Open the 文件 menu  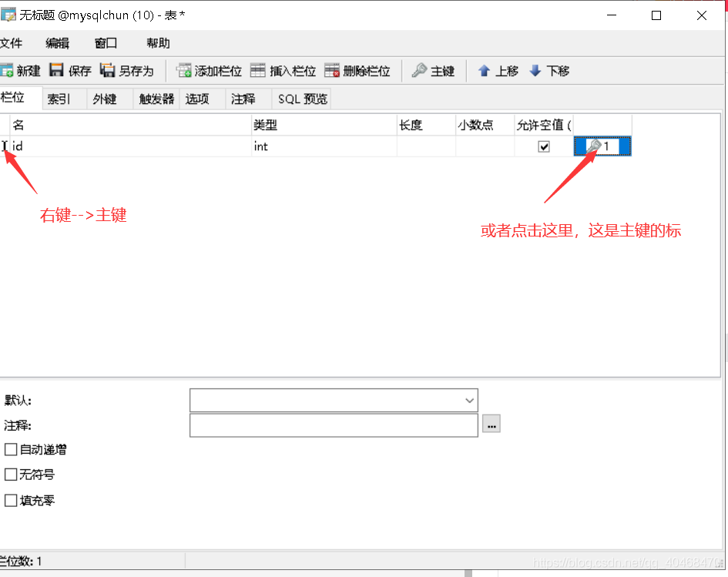(x=13, y=43)
